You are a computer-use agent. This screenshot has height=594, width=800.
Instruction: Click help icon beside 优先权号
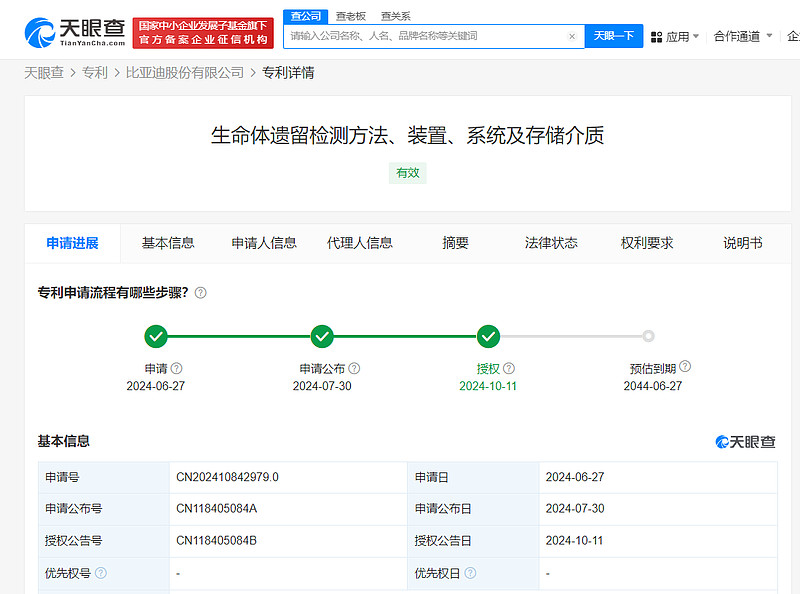[x=101, y=573]
